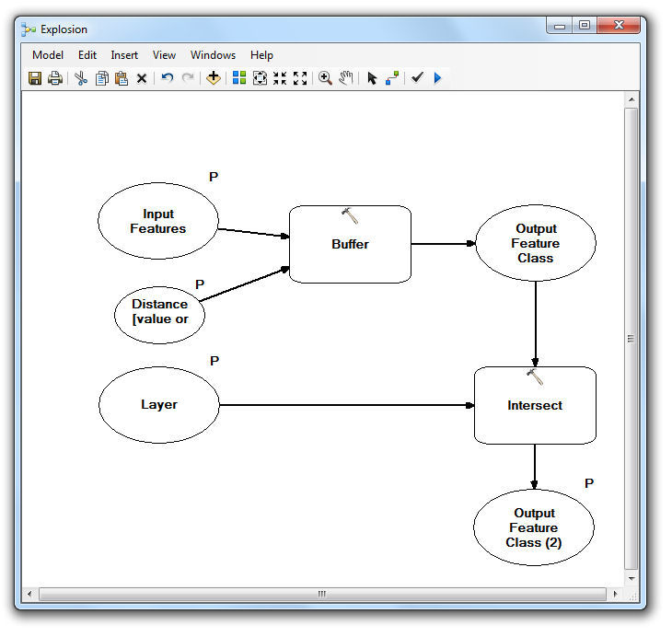Select the Buffer tool rectangle

(350, 244)
